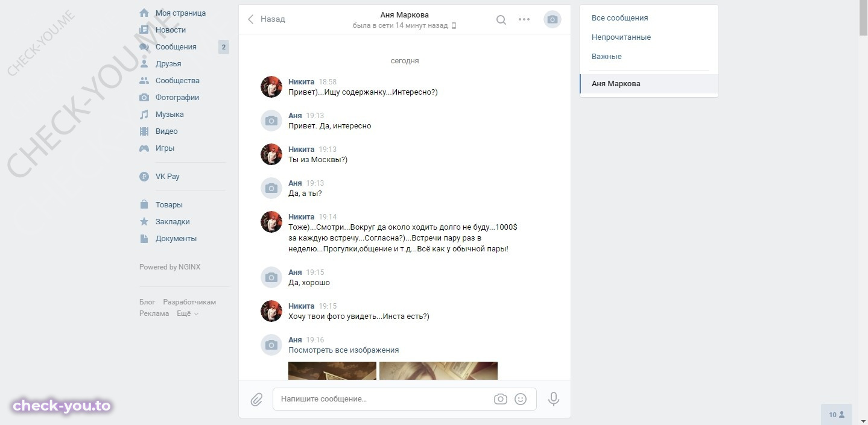Click the page vertical scrollbar
This screenshot has height=425, width=868.
tap(864, 18)
